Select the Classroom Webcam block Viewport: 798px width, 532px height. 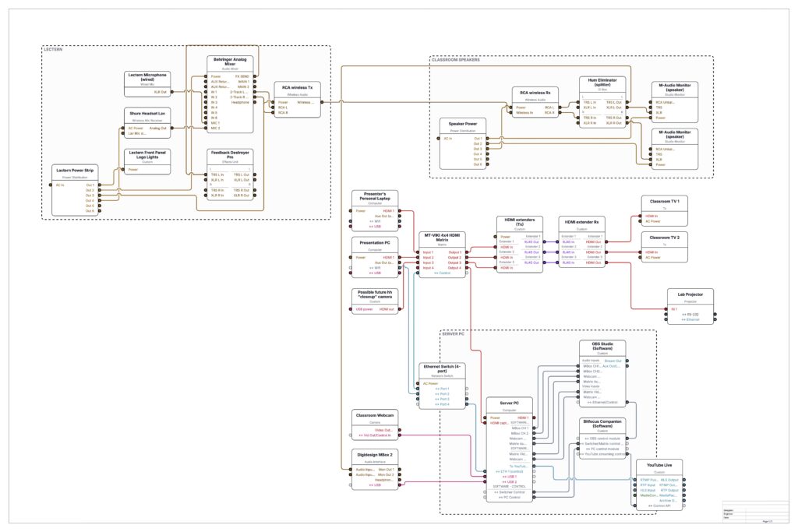coord(375,425)
